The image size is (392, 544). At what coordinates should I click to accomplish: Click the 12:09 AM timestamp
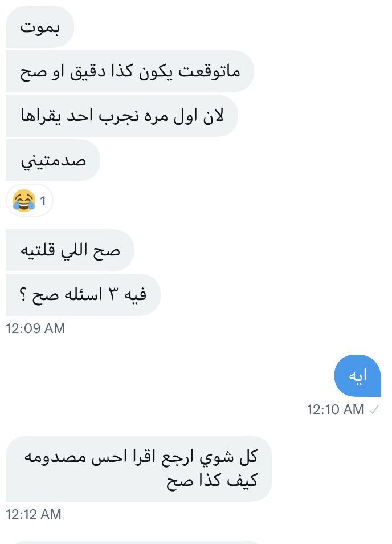[x=35, y=328]
